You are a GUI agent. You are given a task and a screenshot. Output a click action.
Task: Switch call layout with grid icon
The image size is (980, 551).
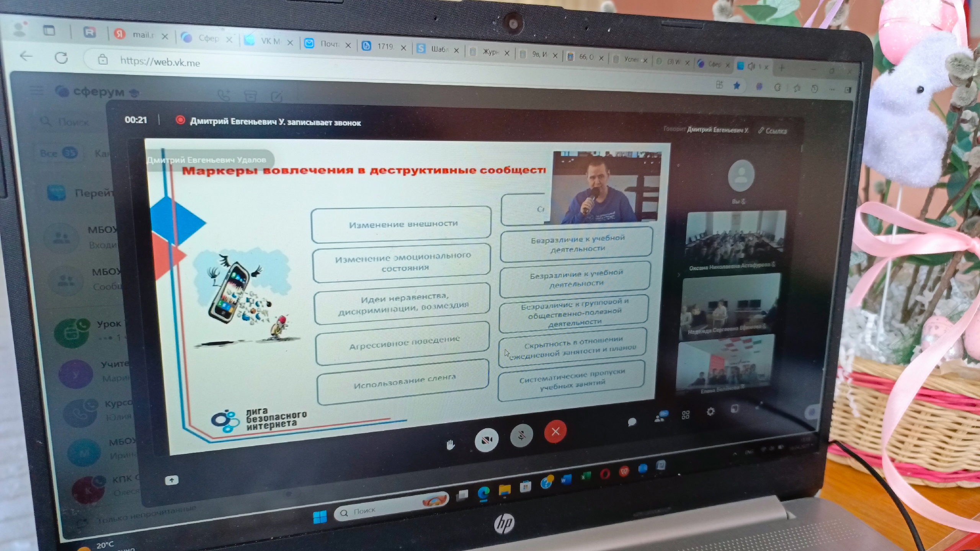[686, 415]
